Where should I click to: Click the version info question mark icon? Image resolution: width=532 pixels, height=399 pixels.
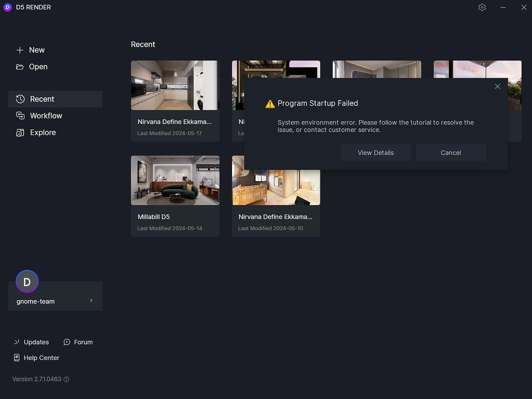tap(66, 379)
